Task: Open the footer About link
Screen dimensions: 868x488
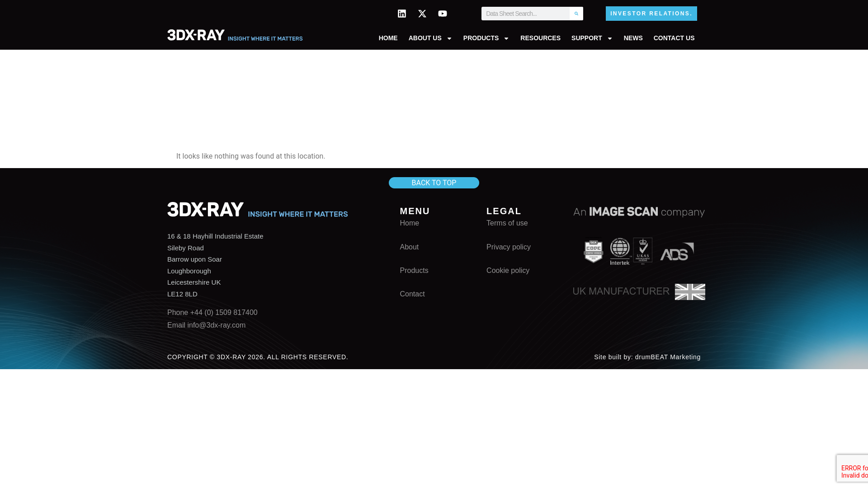Action: [x=409, y=247]
